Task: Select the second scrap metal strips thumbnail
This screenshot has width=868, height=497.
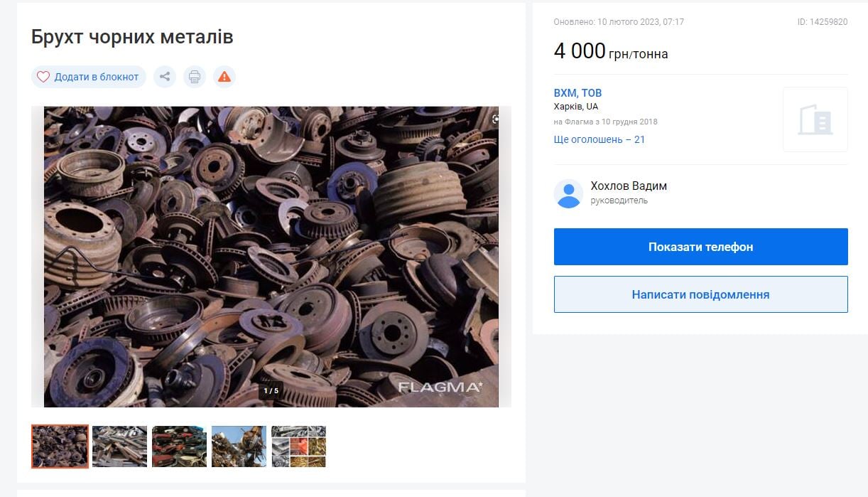Action: point(119,447)
